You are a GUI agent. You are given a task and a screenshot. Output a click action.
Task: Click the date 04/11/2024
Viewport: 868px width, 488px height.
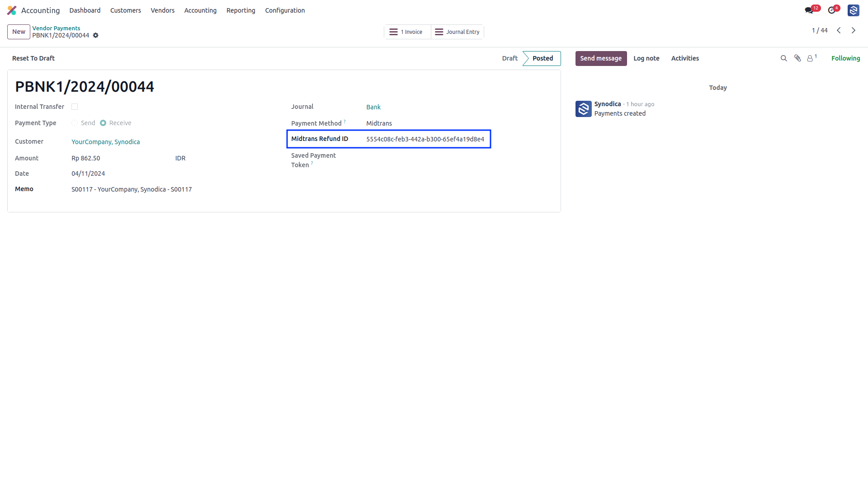click(x=88, y=174)
